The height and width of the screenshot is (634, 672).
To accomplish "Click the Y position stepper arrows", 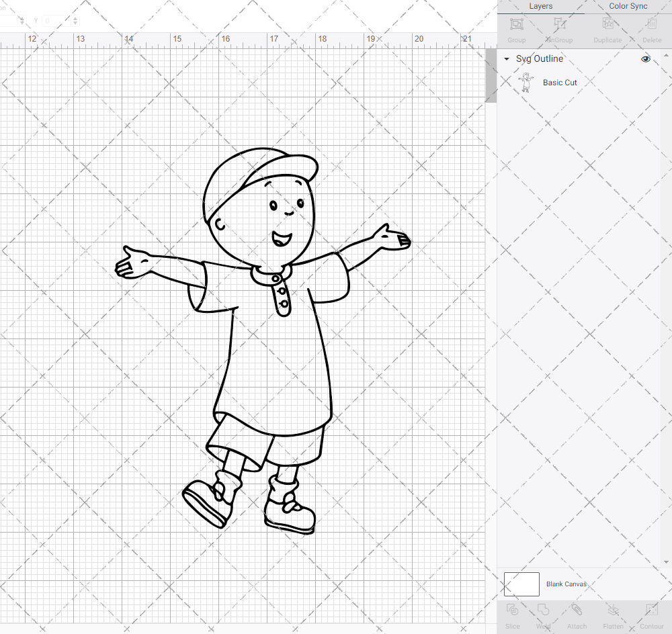I will click(x=75, y=21).
